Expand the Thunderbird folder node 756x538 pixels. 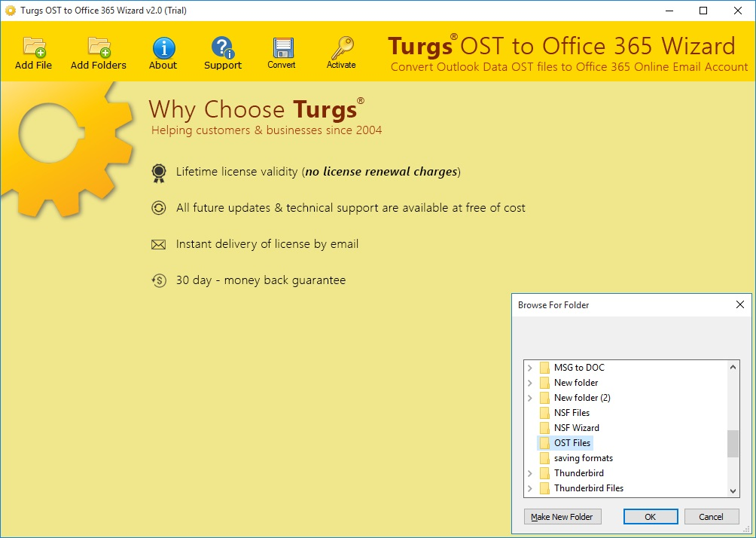pyautogui.click(x=530, y=473)
